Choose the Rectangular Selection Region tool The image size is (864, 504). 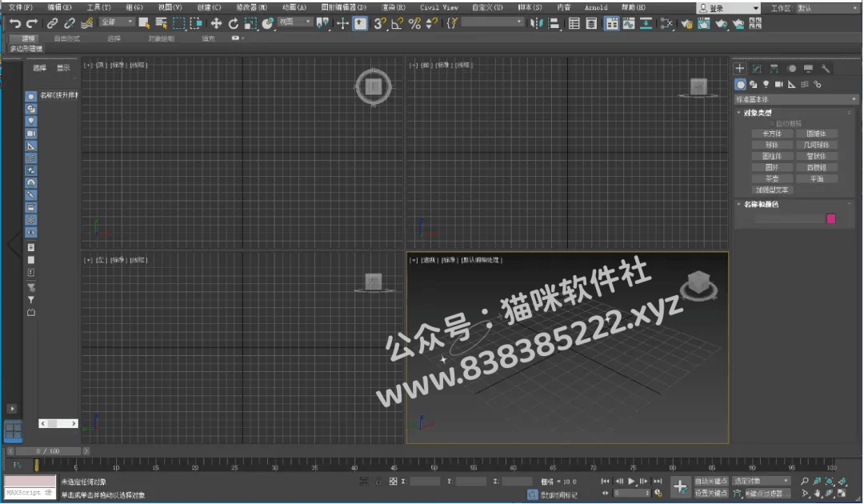[x=178, y=23]
